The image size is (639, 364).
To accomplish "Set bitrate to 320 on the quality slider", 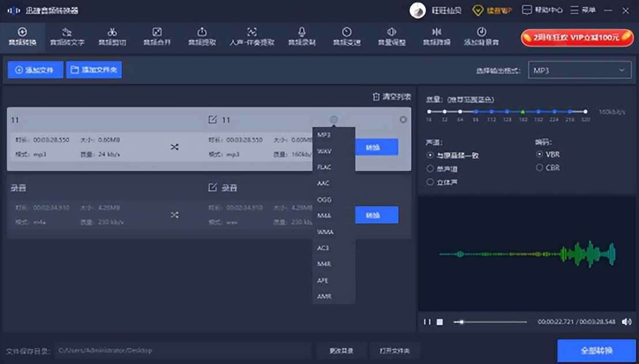I will tap(585, 111).
